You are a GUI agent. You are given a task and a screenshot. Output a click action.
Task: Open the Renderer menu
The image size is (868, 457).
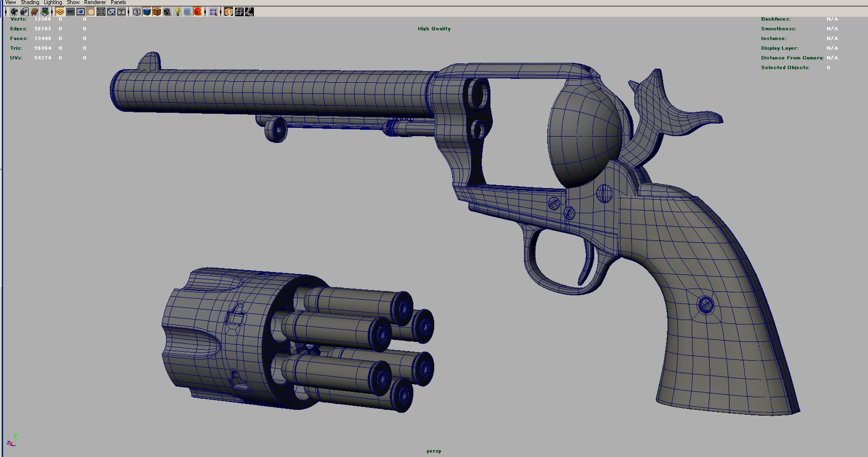(x=95, y=2)
